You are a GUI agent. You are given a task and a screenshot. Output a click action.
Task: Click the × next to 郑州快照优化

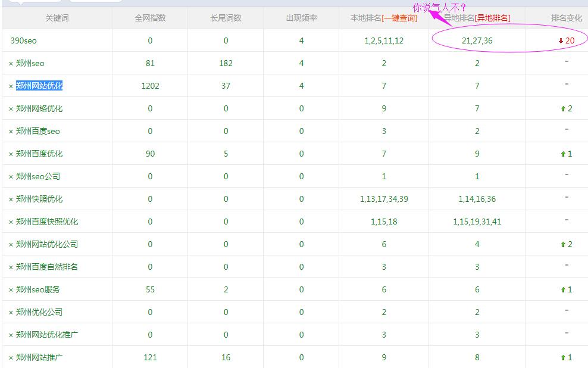(11, 199)
